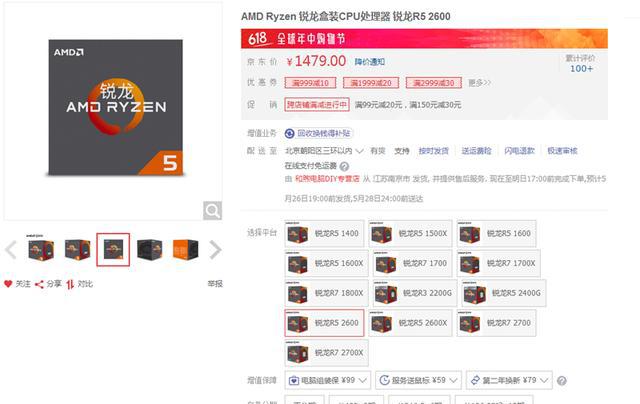Click the 极速审核 service link
Image resolution: width=640 pixels, height=404 pixels.
click(x=562, y=151)
